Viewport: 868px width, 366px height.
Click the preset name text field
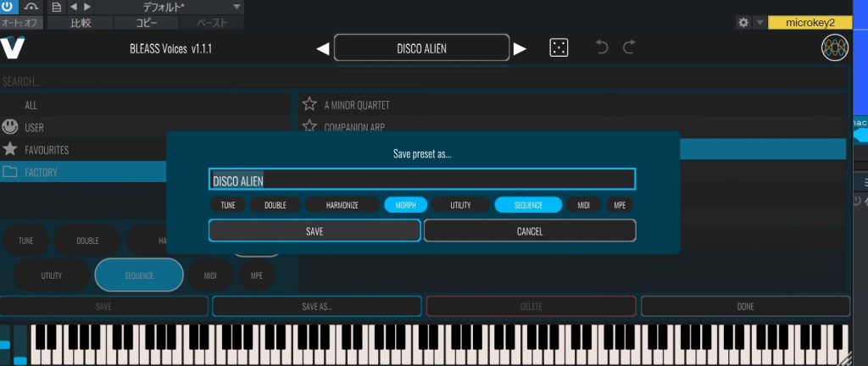click(x=421, y=180)
